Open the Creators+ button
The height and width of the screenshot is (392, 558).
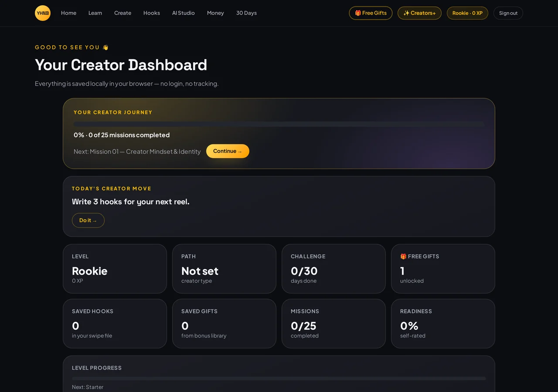[x=419, y=13]
